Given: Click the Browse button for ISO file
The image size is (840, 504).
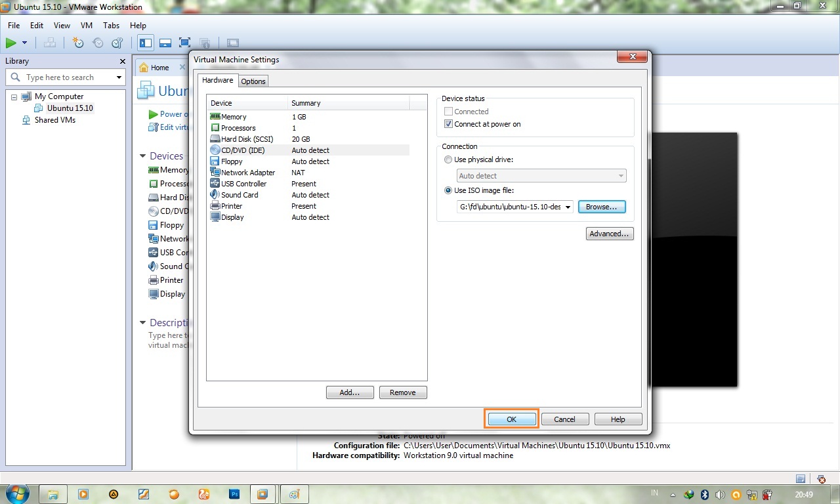Looking at the screenshot, I should point(601,207).
